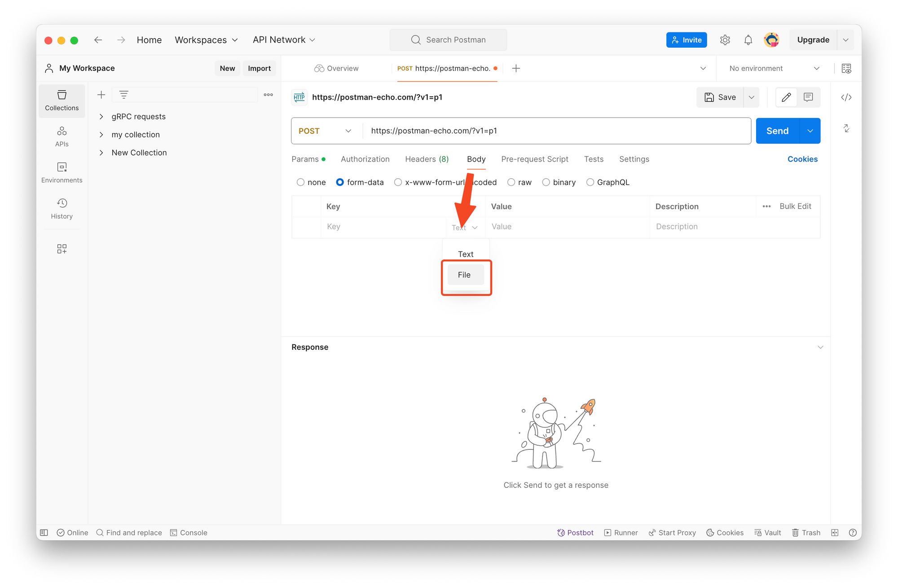Expand the my collection tree item
Screen dimensions: 898x588
pyautogui.click(x=102, y=135)
